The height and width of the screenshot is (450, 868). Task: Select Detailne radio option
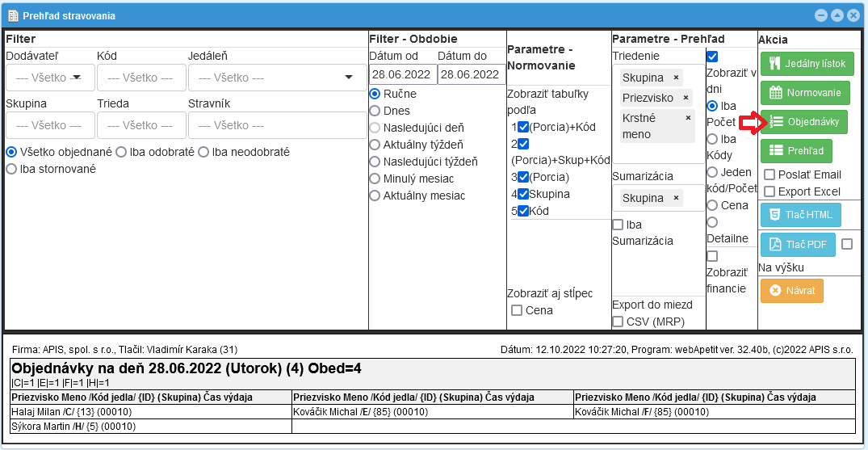click(713, 221)
